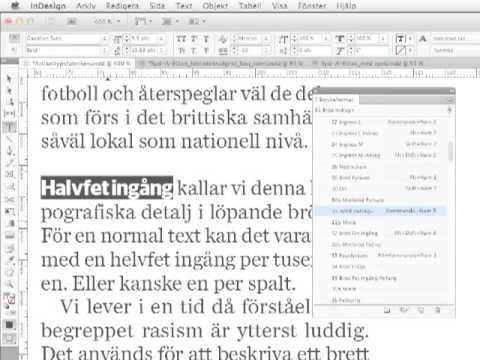Select the Styckeformat panel tab
This screenshot has height=360, width=480.
click(336, 100)
